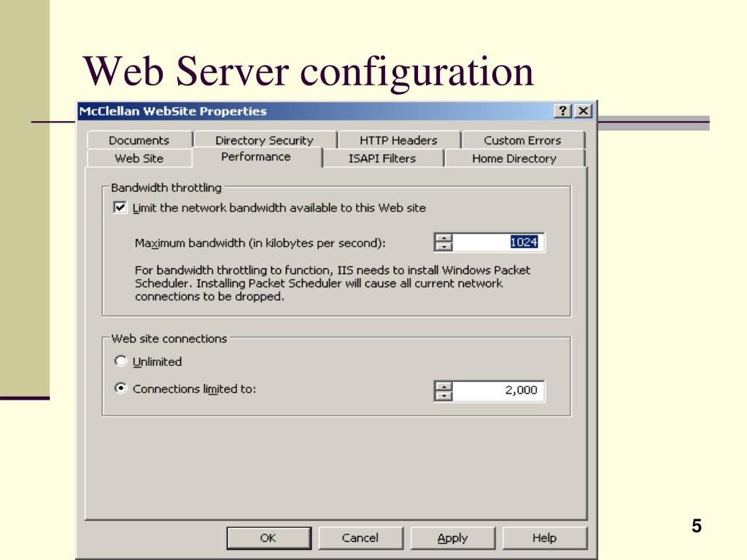
Task: Switch to the Web Site tab
Action: [139, 158]
